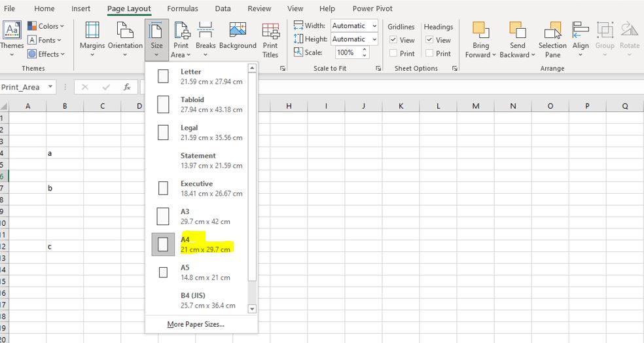The width and height of the screenshot is (644, 343).
Task: Select cell containing 'a'
Action: pos(65,153)
